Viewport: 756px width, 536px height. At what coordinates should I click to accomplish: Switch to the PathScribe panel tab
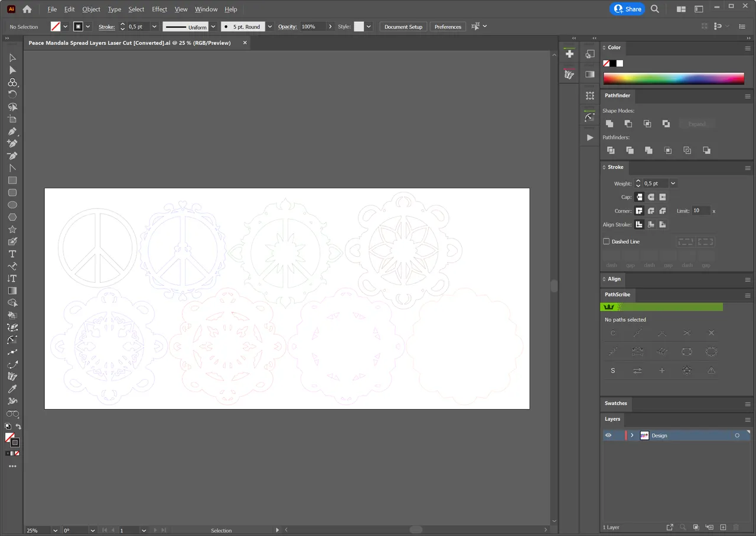pos(617,295)
